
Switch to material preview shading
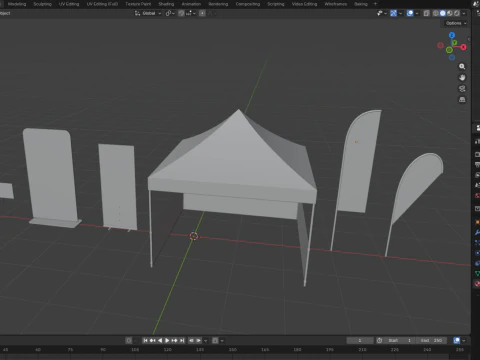(450, 13)
